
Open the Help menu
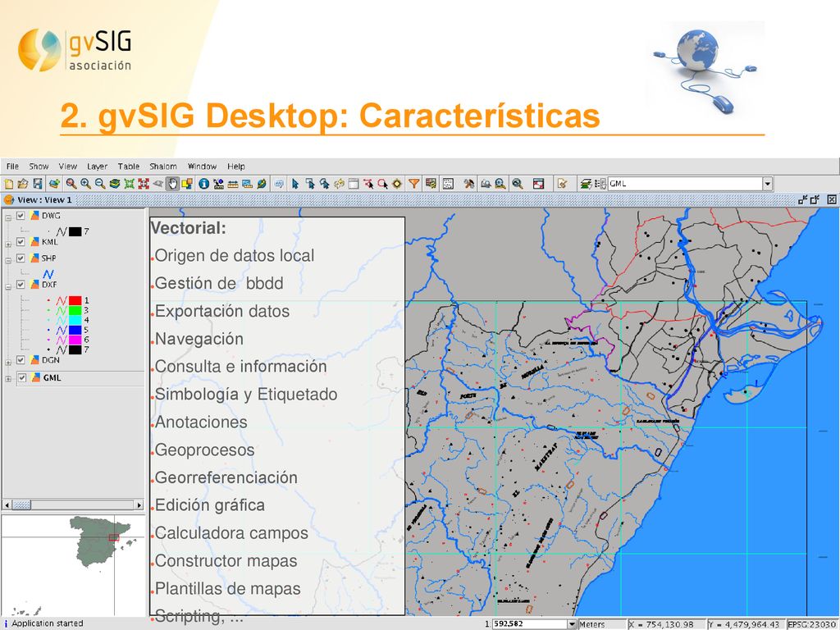pos(235,167)
